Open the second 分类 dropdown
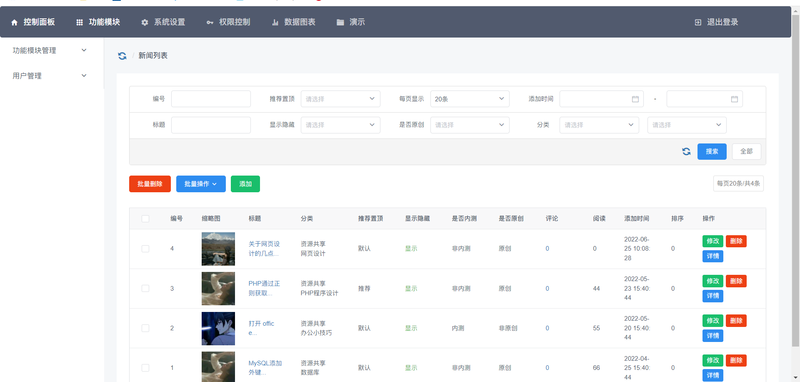800x382 pixels. coord(687,125)
